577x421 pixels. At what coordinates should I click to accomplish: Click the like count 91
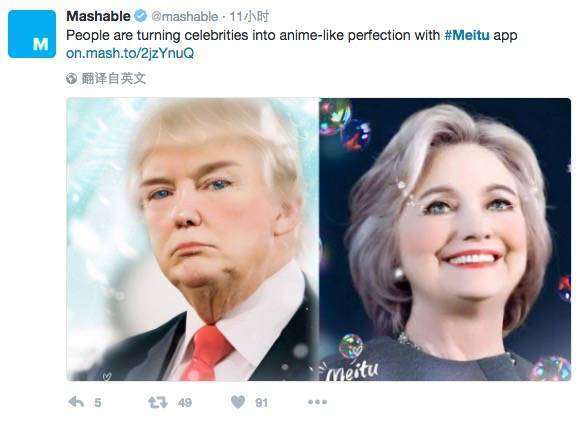tap(261, 403)
